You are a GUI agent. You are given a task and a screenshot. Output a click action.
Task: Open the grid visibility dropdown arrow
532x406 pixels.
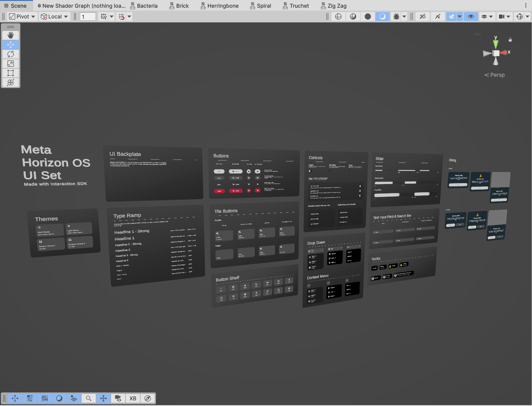[x=112, y=16]
